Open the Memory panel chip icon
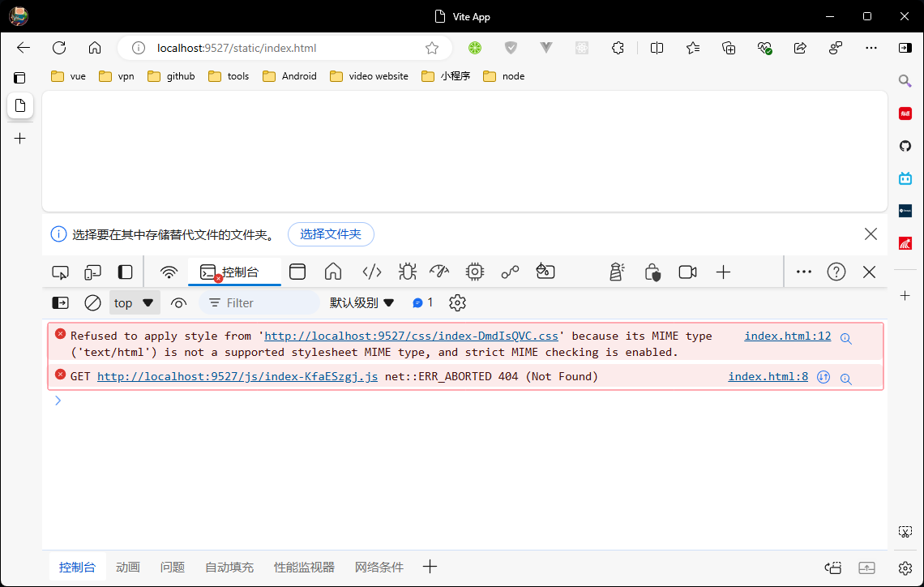This screenshot has width=924, height=587. [x=475, y=272]
